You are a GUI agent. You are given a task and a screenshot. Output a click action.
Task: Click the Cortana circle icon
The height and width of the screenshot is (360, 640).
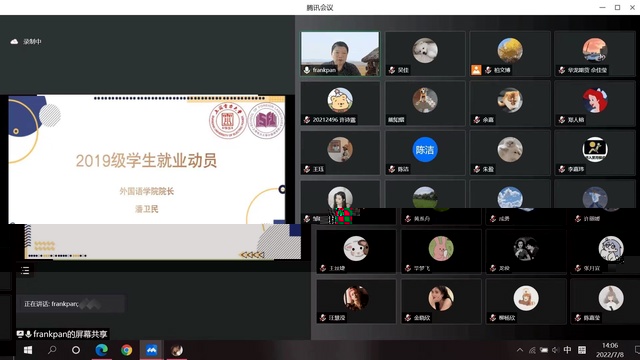(76, 350)
